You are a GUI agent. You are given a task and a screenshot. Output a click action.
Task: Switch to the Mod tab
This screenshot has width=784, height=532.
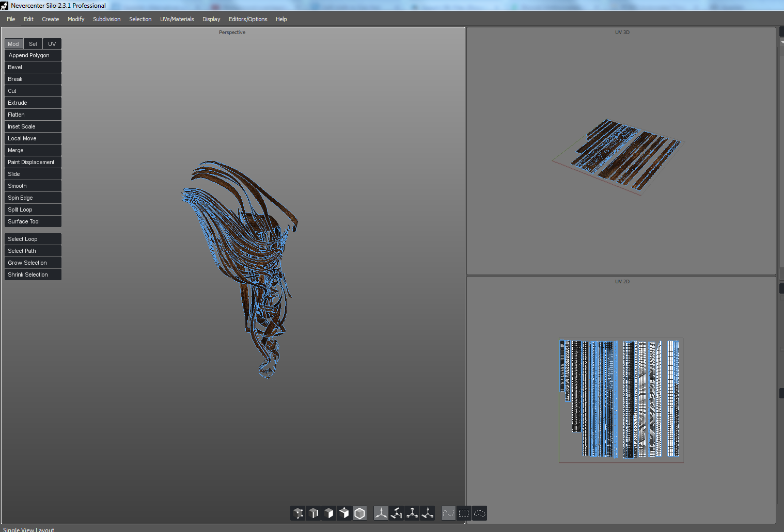14,44
